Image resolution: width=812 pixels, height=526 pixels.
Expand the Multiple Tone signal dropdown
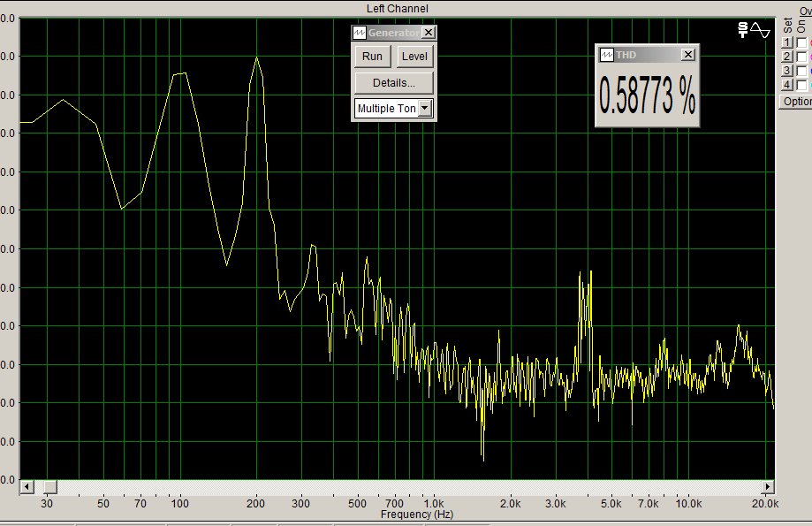point(425,109)
